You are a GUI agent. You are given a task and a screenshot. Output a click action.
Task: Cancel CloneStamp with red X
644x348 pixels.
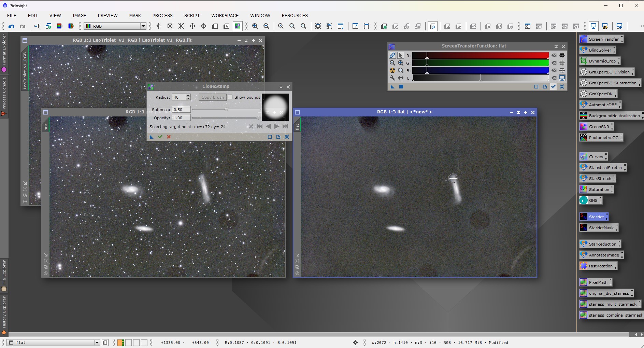pos(169,137)
